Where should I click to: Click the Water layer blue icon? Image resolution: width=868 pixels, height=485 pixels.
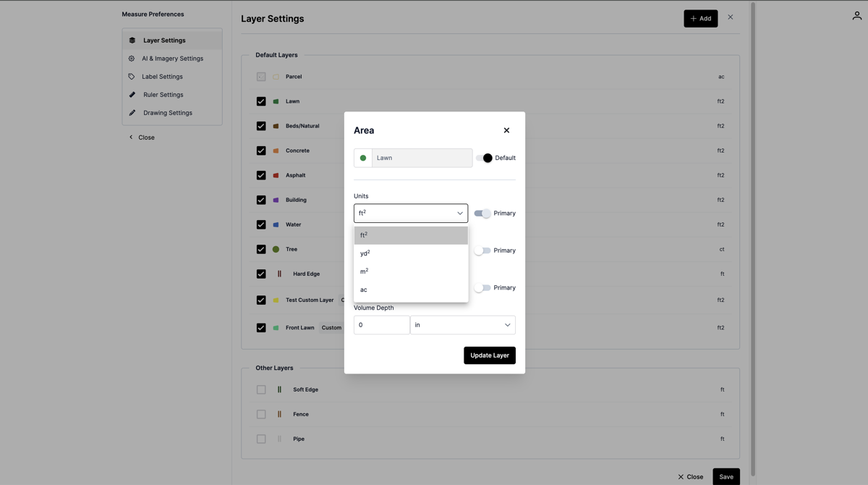coord(276,224)
